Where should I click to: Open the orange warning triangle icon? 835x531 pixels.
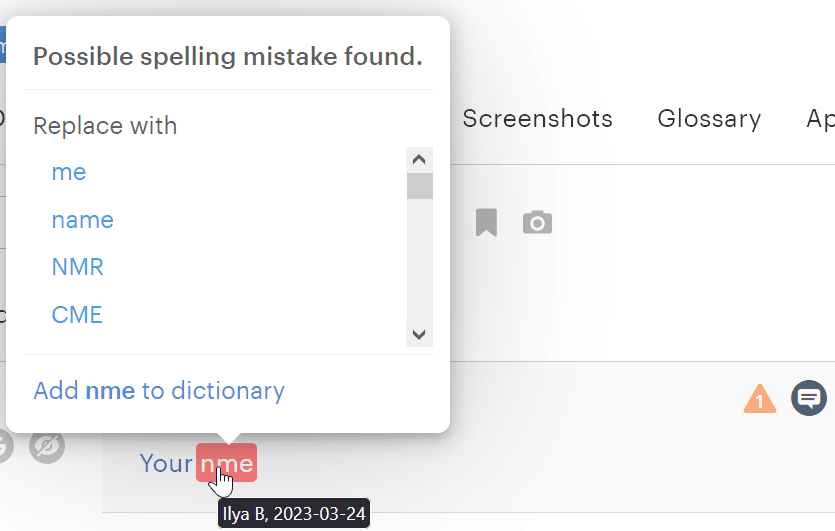tap(760, 399)
